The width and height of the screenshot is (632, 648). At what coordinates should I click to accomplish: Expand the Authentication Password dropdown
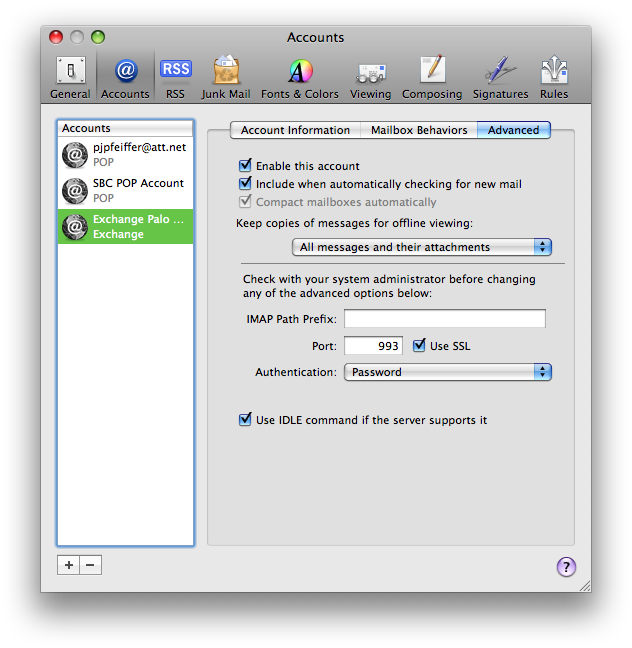pyautogui.click(x=448, y=372)
